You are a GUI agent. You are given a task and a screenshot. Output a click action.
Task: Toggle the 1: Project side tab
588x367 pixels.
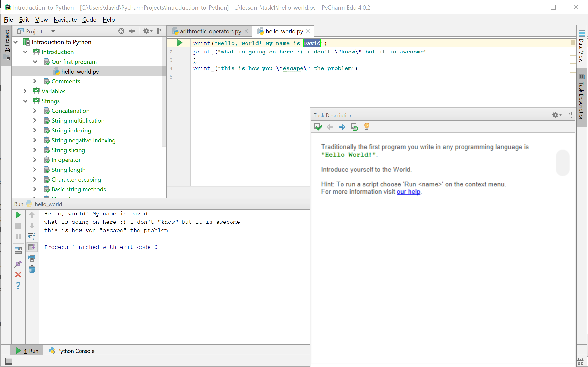pyautogui.click(x=6, y=45)
